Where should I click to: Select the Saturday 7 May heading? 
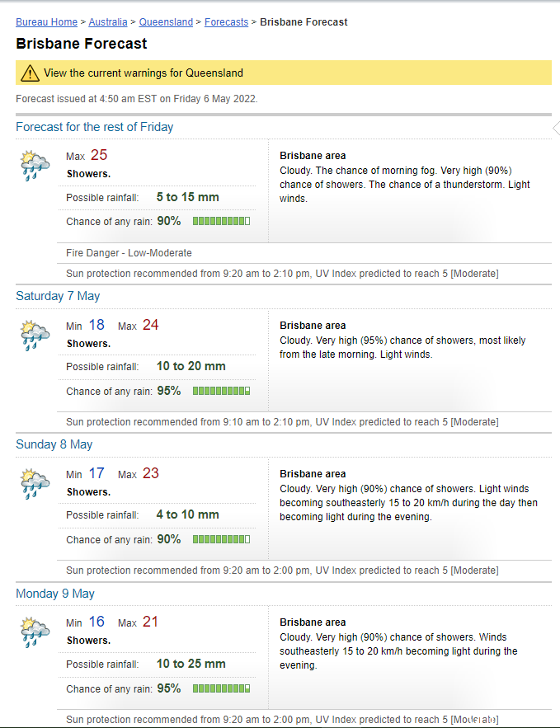[58, 296]
